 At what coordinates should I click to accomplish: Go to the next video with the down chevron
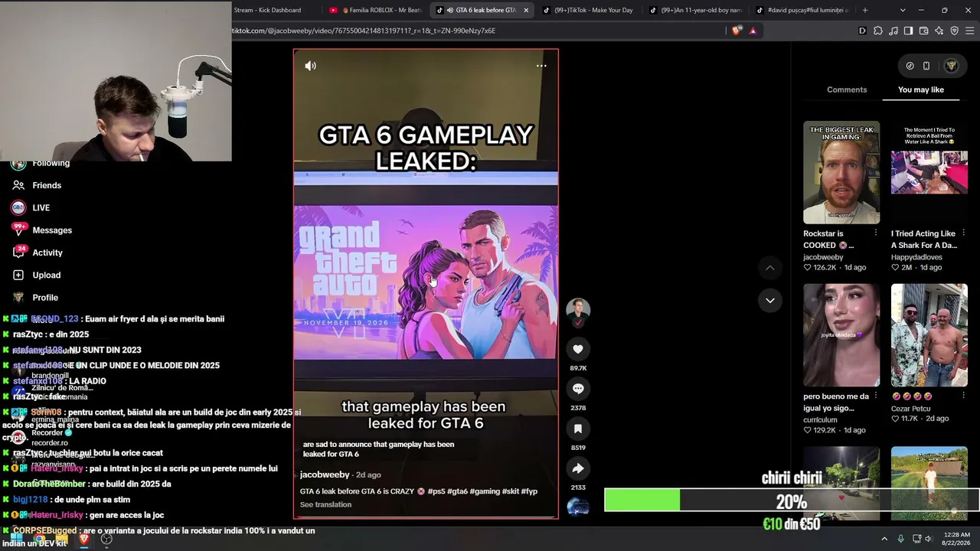770,300
